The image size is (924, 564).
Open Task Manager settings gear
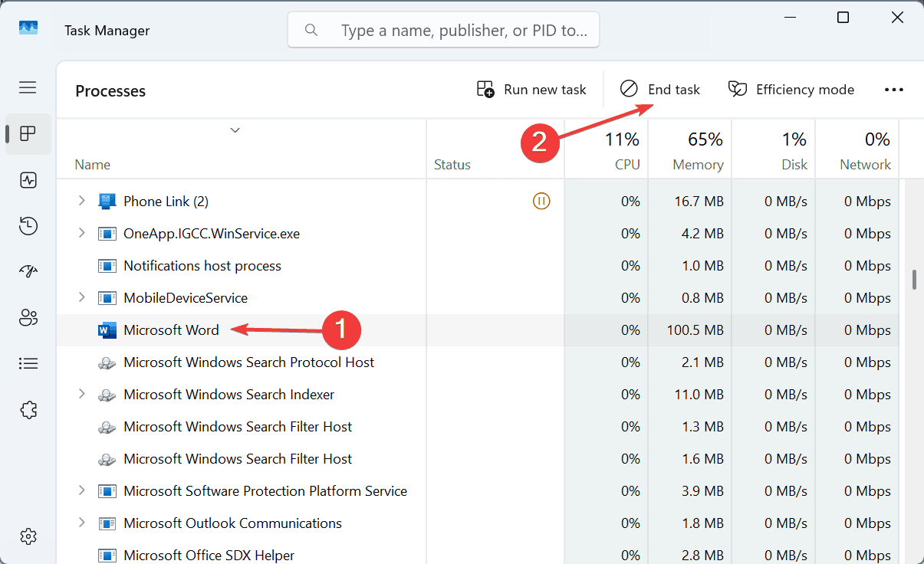(x=28, y=536)
